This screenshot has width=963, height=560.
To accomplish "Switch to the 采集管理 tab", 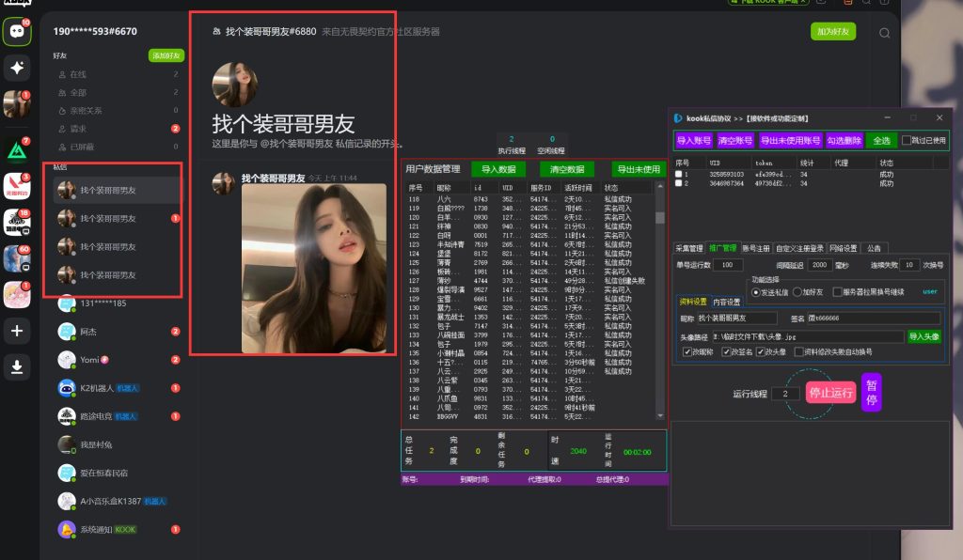I will pyautogui.click(x=689, y=249).
